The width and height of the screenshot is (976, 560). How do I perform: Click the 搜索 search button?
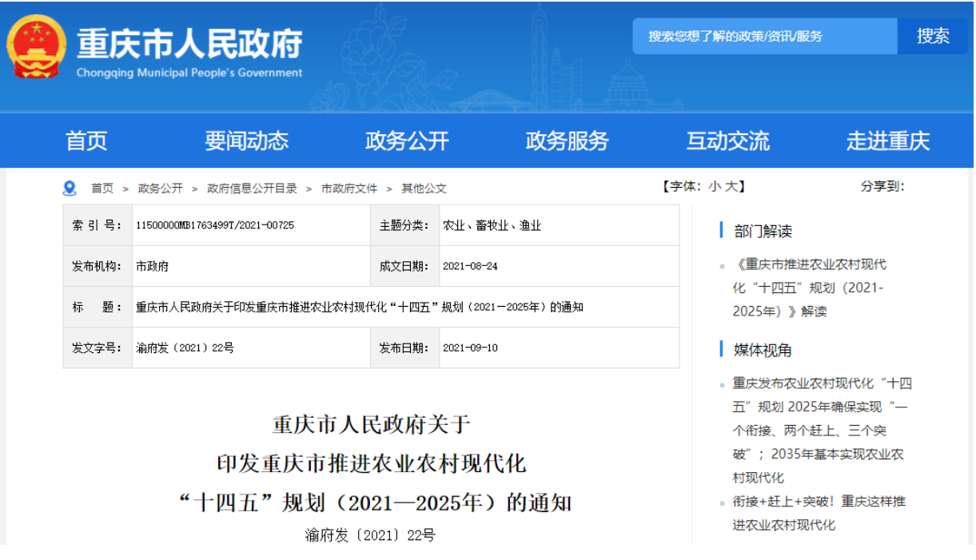point(932,36)
